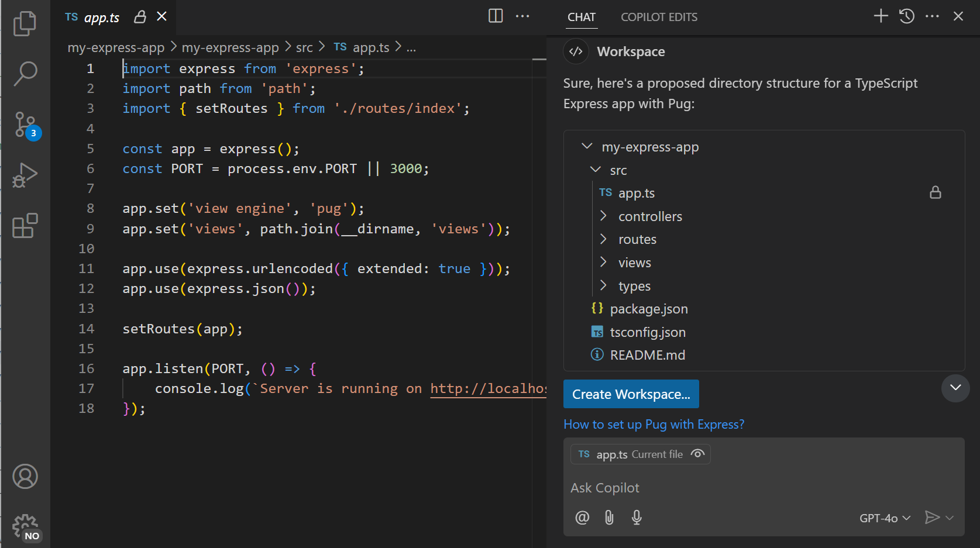Open the 'How to set up Pug with Express?' link
This screenshot has width=980, height=548.
click(654, 424)
